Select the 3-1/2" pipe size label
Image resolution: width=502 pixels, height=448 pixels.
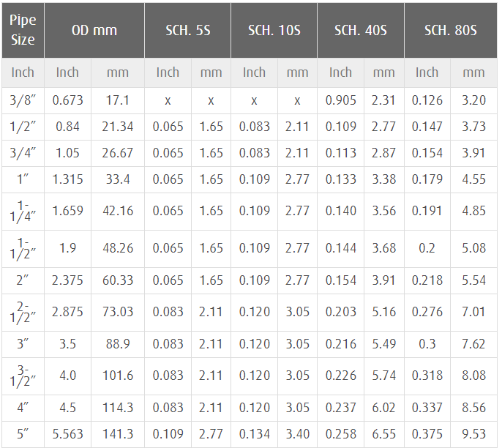[23, 376]
